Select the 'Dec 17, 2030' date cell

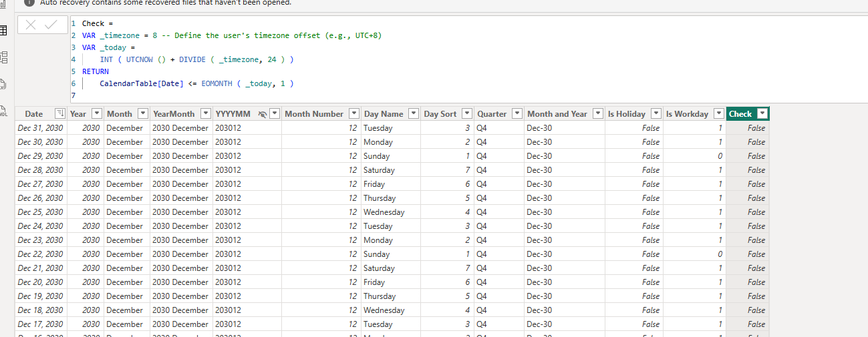pos(41,324)
